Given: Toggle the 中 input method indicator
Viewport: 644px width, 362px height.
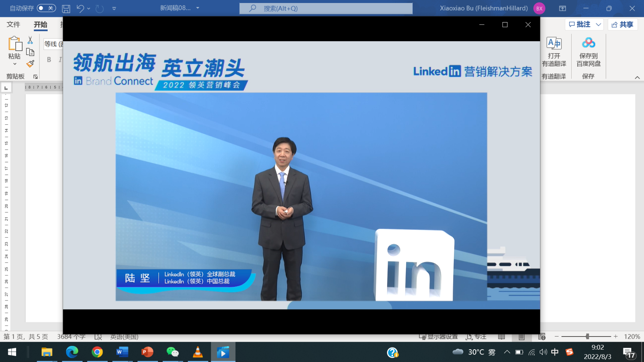Looking at the screenshot, I should 555,352.
